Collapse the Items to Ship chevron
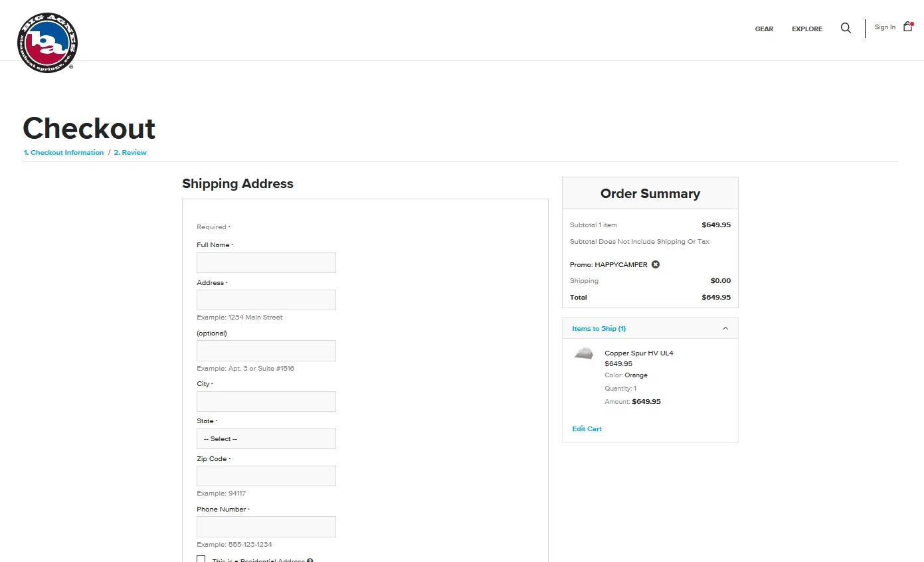Image resolution: width=924 pixels, height=562 pixels. 725,328
